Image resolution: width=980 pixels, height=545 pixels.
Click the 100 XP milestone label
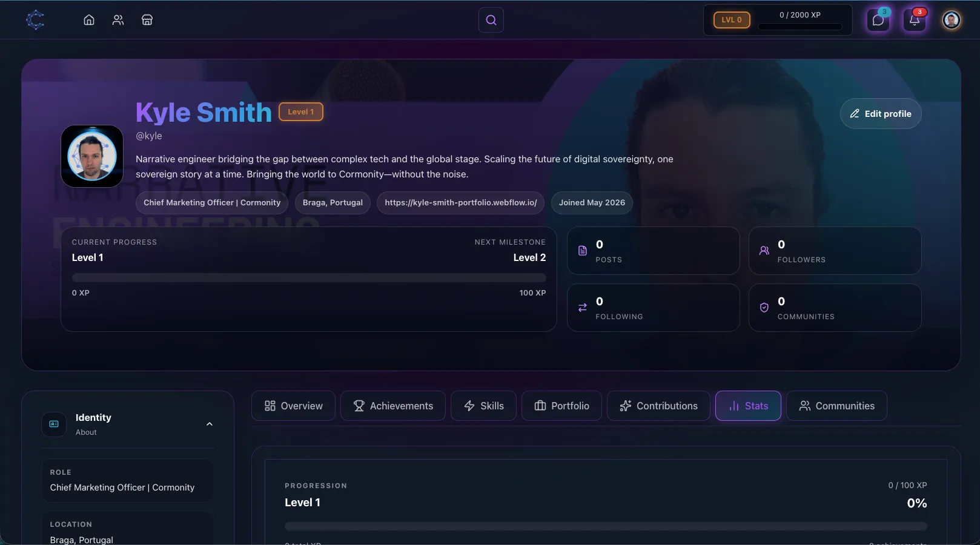(532, 293)
